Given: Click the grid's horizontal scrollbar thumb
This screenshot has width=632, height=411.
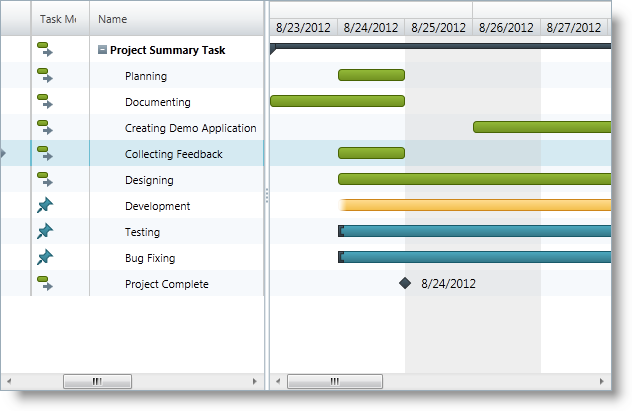Looking at the screenshot, I should (97, 381).
